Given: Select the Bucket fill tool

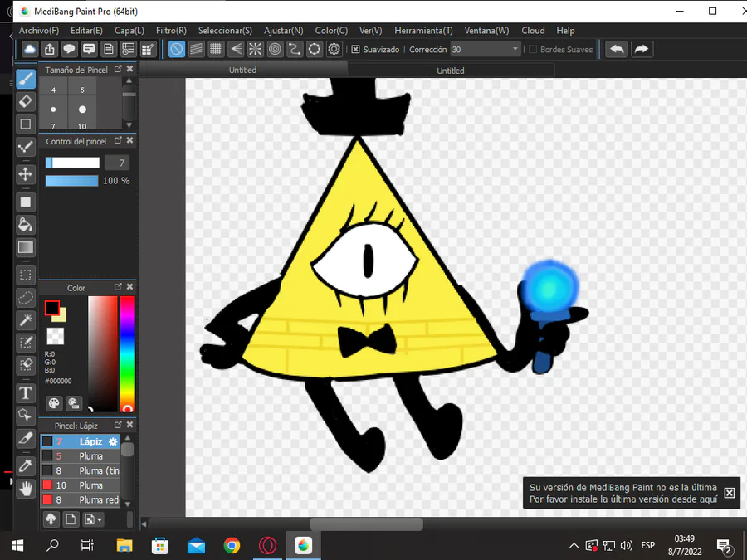Looking at the screenshot, I should click(x=26, y=225).
